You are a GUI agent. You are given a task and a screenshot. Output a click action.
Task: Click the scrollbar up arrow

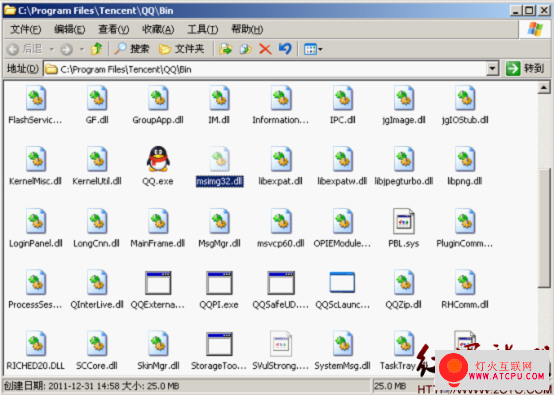(544, 87)
